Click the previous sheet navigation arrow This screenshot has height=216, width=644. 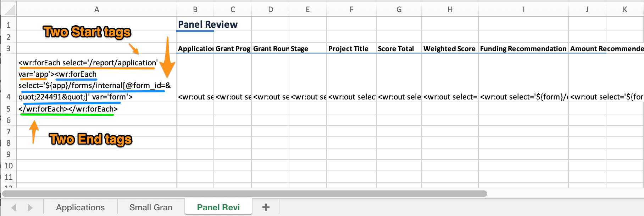14,207
